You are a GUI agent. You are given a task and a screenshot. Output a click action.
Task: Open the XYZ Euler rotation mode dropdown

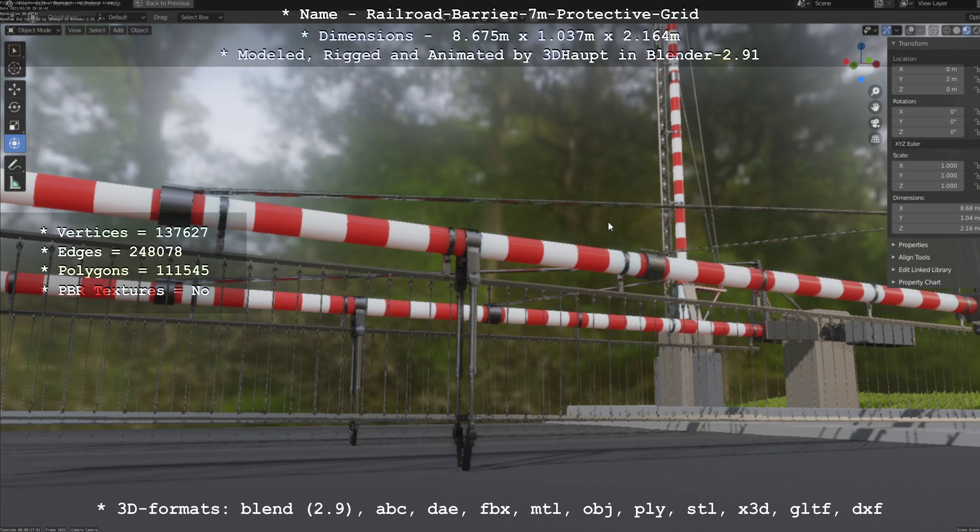(936, 144)
